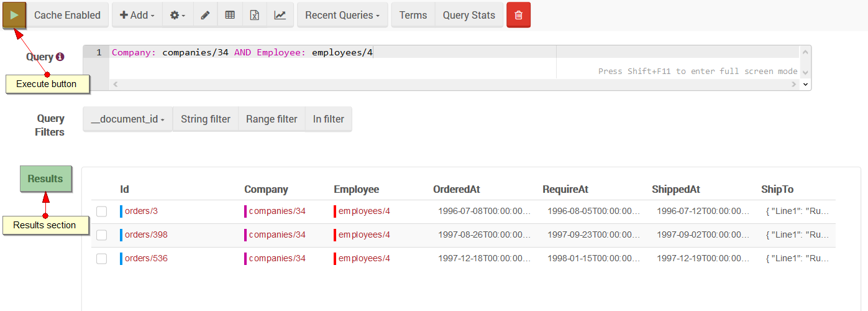The width and height of the screenshot is (868, 311).
Task: Click OrderedAt value 1997-08-26T00:00:00
Action: click(485, 235)
